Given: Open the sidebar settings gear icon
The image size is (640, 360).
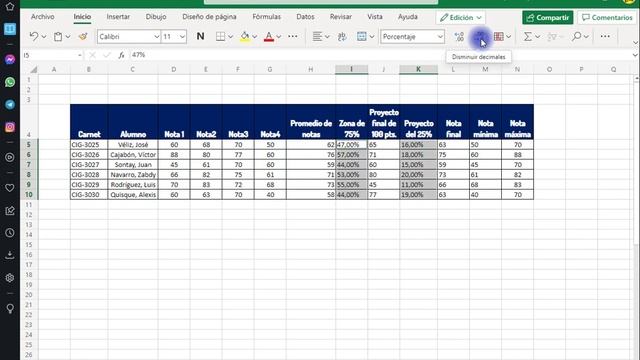Looking at the screenshot, I should click(x=10, y=278).
